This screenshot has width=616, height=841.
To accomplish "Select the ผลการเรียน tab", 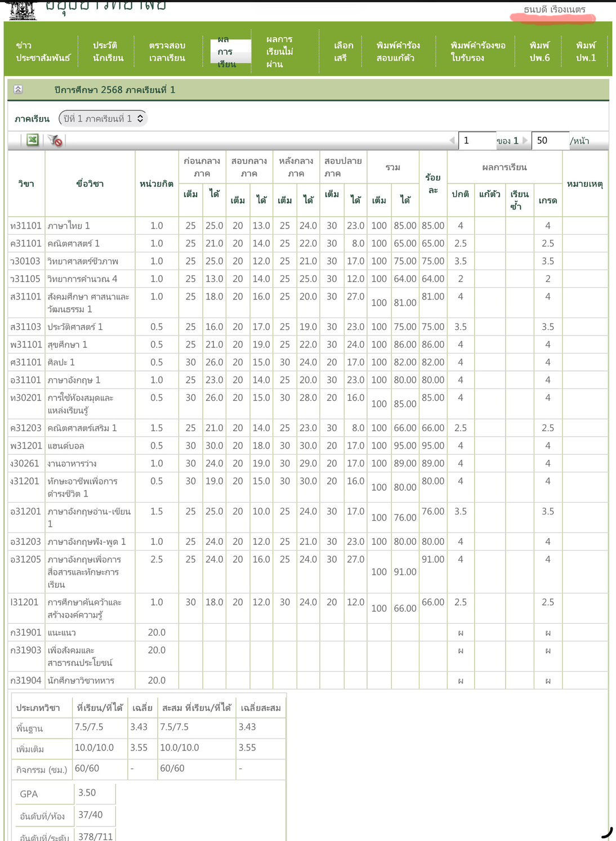I will point(227,52).
